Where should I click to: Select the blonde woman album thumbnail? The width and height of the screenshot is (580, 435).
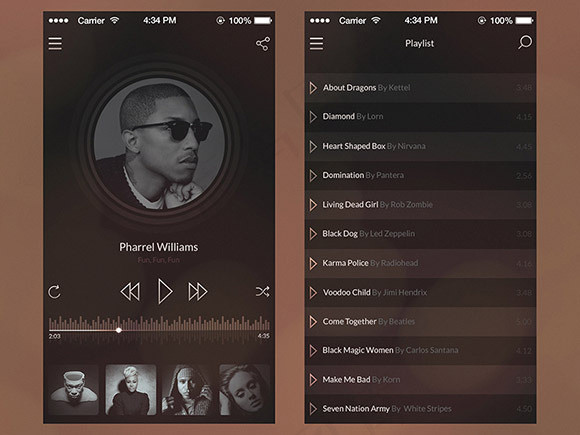(x=131, y=390)
